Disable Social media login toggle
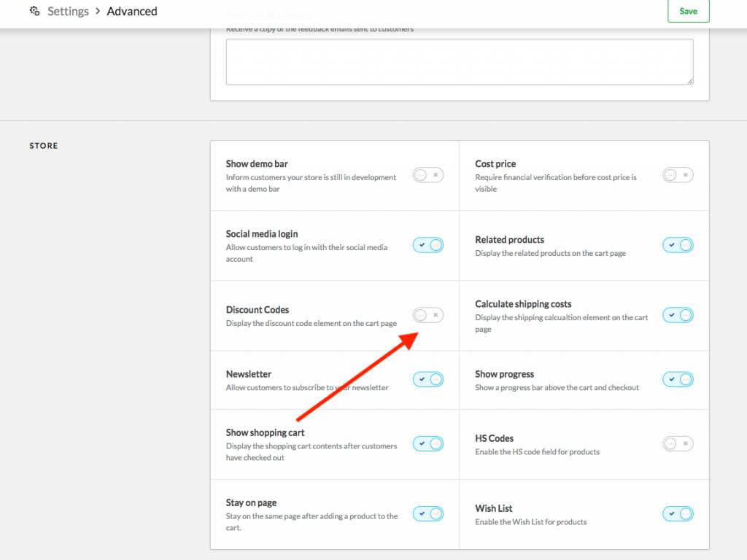747x560 pixels. point(428,245)
